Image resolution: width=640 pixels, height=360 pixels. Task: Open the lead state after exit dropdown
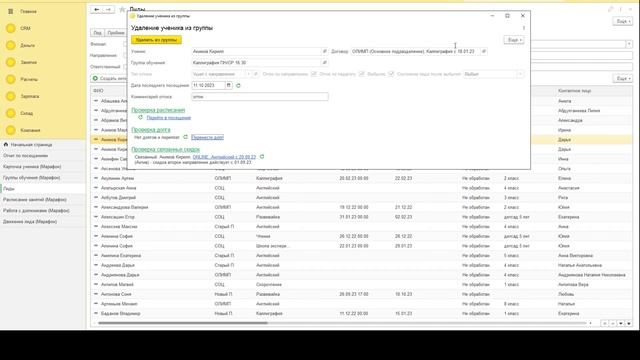pos(520,74)
